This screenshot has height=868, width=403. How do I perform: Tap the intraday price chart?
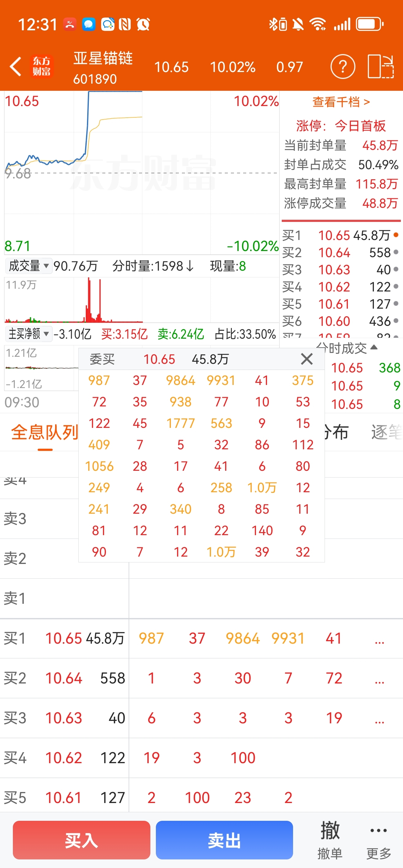[141, 173]
